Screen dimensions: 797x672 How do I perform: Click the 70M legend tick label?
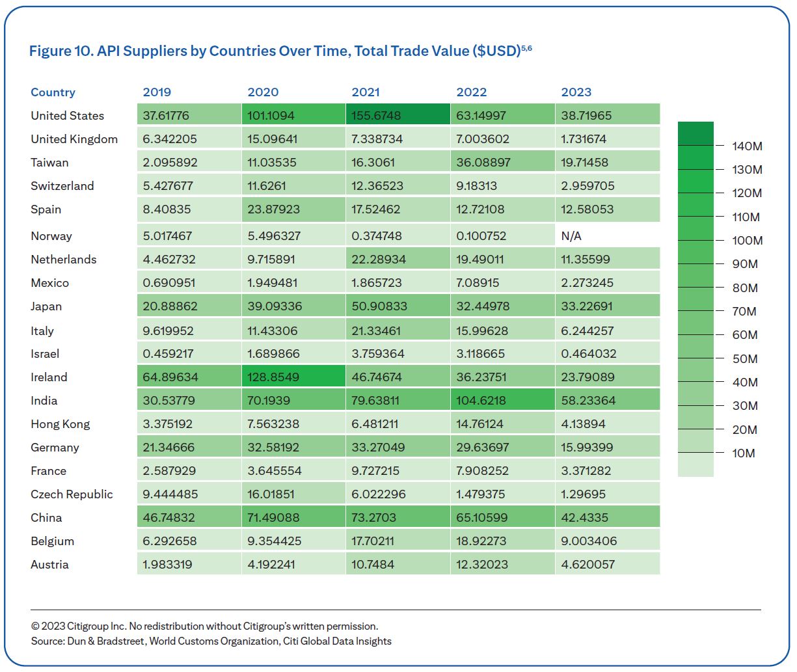pos(744,311)
